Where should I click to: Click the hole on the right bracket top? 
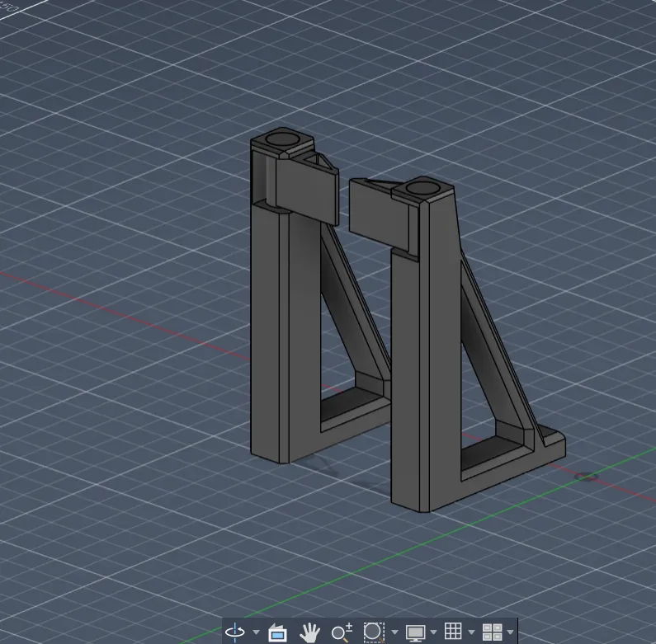tap(422, 187)
